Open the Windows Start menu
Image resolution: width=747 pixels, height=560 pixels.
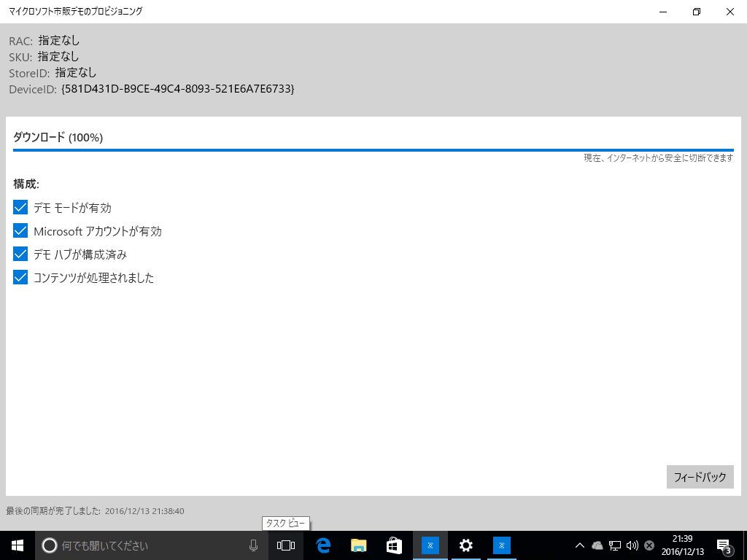click(x=18, y=545)
